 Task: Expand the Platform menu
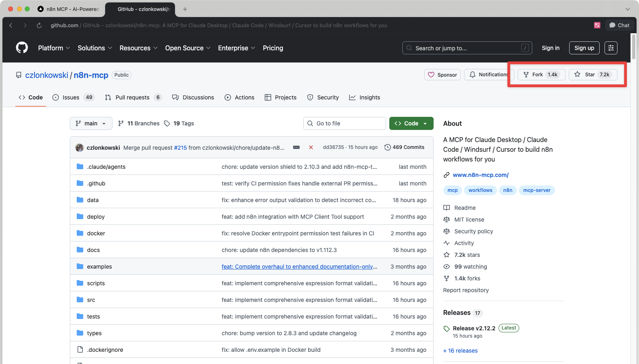[54, 48]
